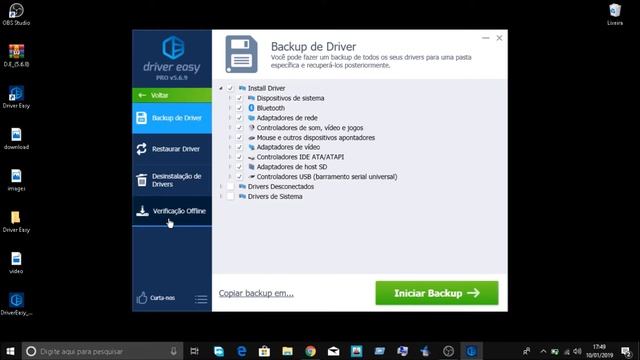Click the Adaptadores de vídeo display icon
Image resolution: width=640 pixels, height=360 pixels.
click(x=251, y=147)
